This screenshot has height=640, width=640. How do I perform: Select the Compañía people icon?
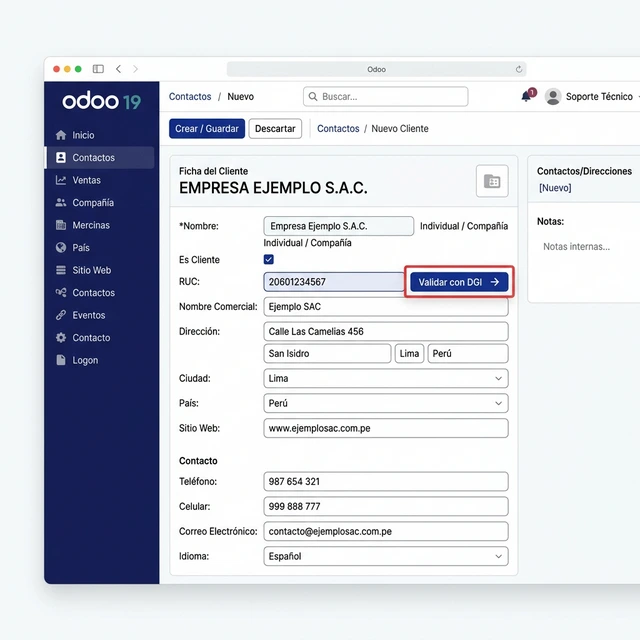tap(61, 203)
